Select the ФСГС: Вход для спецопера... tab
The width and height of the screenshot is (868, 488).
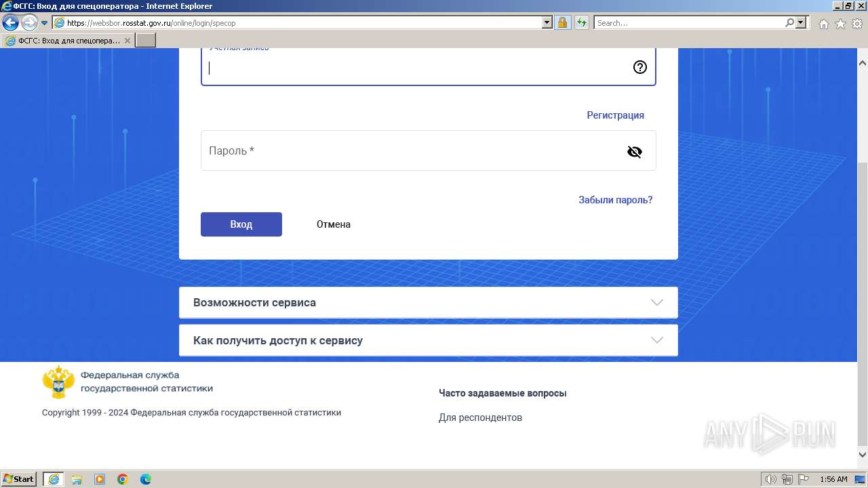coord(68,41)
